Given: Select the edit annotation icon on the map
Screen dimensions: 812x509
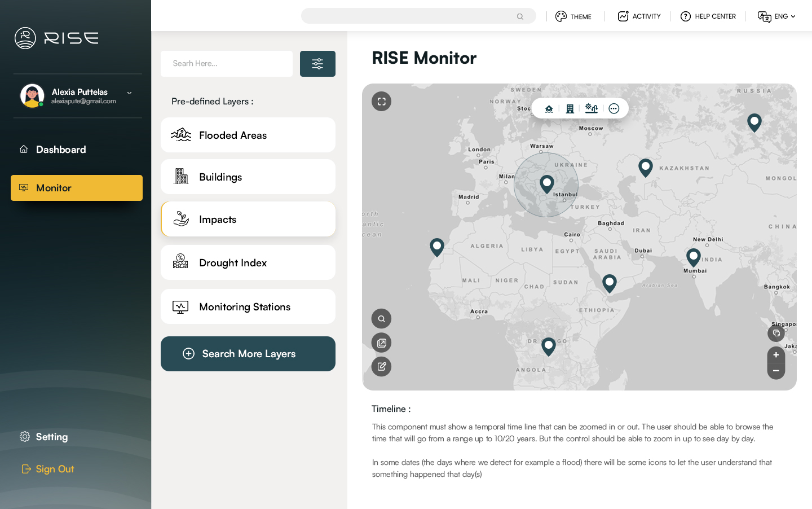Looking at the screenshot, I should [x=382, y=366].
